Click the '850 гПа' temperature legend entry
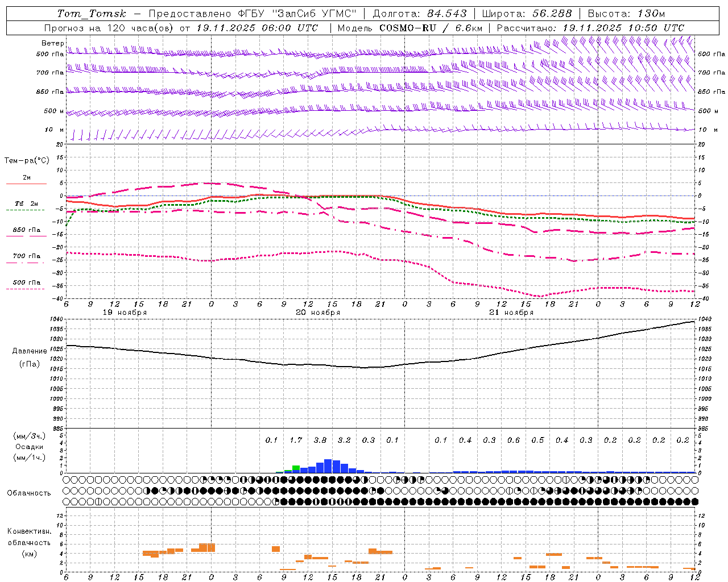Image resolution: width=728 pixels, height=582 pixels. 27,230
